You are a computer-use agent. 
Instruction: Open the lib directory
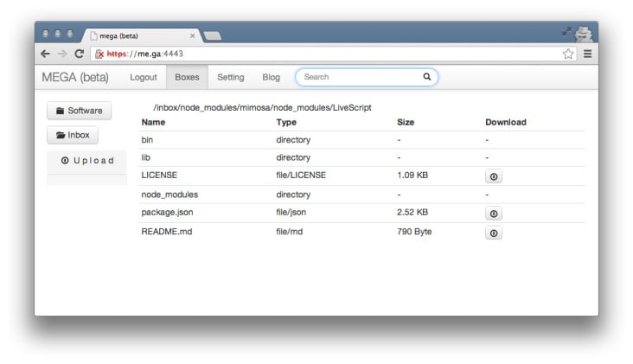(x=146, y=157)
